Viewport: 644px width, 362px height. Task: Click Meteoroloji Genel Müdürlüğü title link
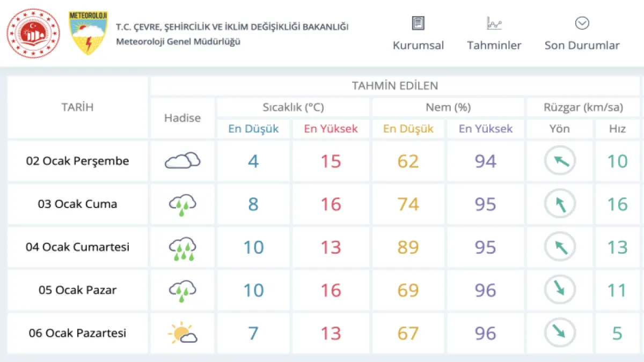coord(178,42)
